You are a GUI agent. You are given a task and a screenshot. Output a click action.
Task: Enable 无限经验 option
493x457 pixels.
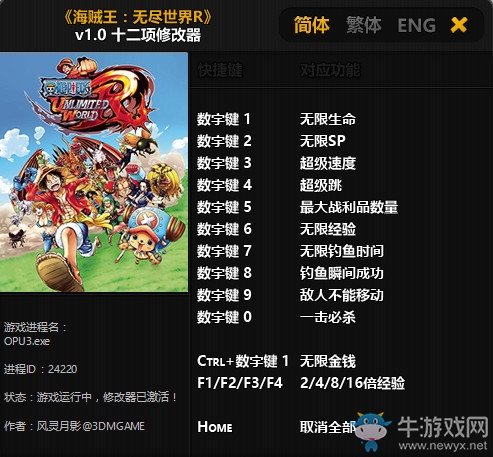pos(327,229)
